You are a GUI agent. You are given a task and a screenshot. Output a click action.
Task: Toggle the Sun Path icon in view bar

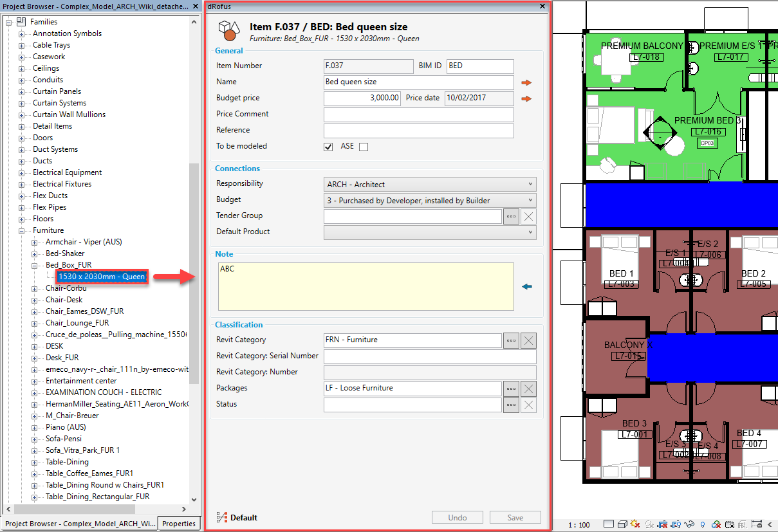(635, 524)
